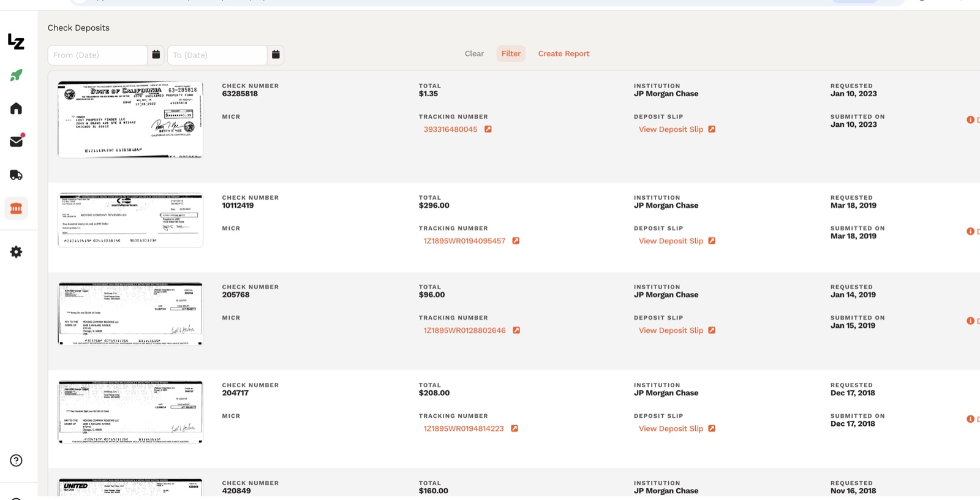Click the From (Date) input field
This screenshot has width=980, height=500.
(x=98, y=55)
